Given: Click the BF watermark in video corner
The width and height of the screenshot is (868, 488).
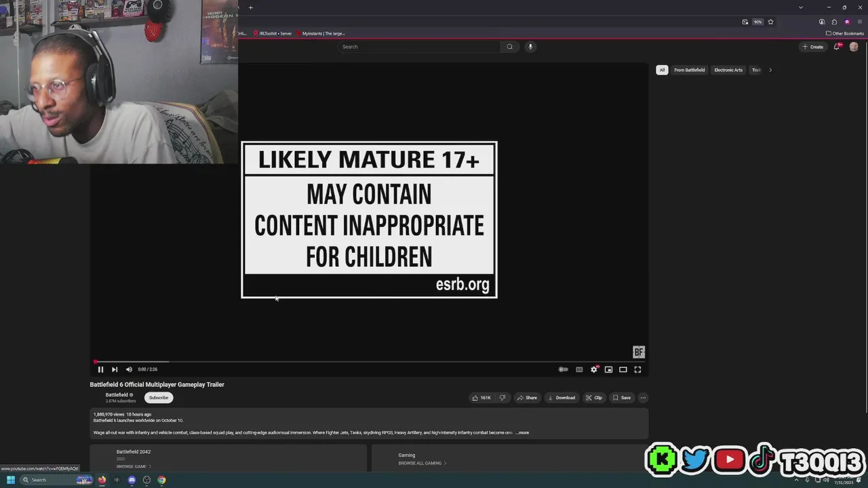Looking at the screenshot, I should pos(639,352).
